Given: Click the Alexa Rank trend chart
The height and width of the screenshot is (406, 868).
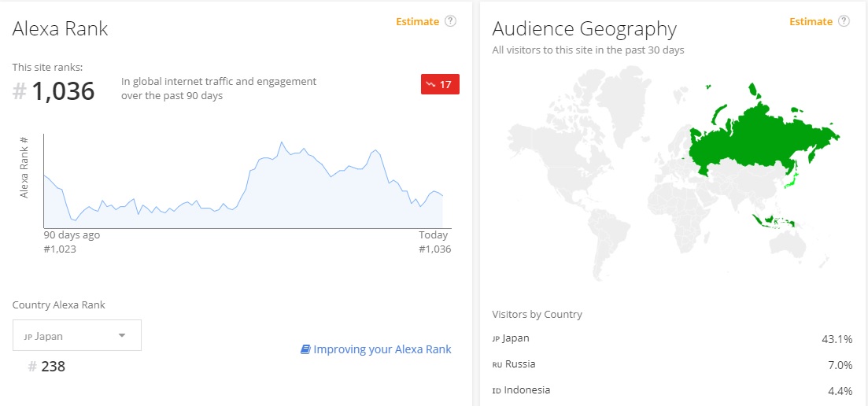Looking at the screenshot, I should 247,181.
